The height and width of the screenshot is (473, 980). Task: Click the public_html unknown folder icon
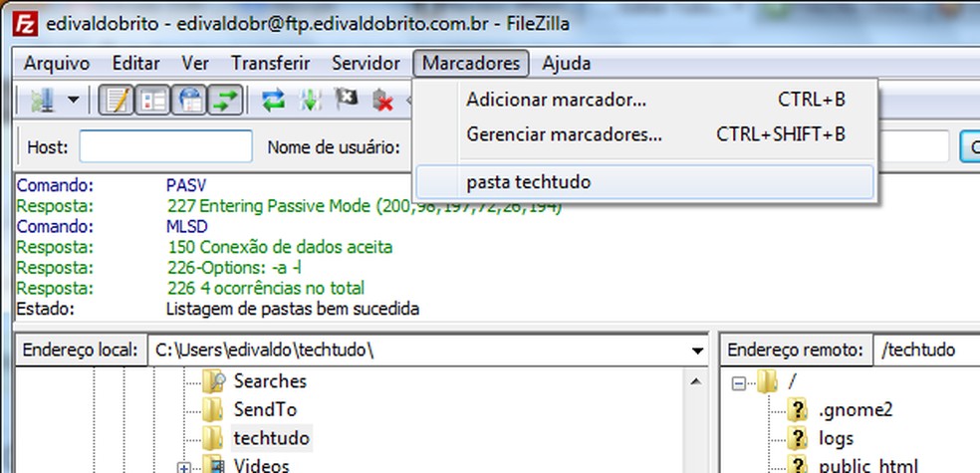(798, 464)
